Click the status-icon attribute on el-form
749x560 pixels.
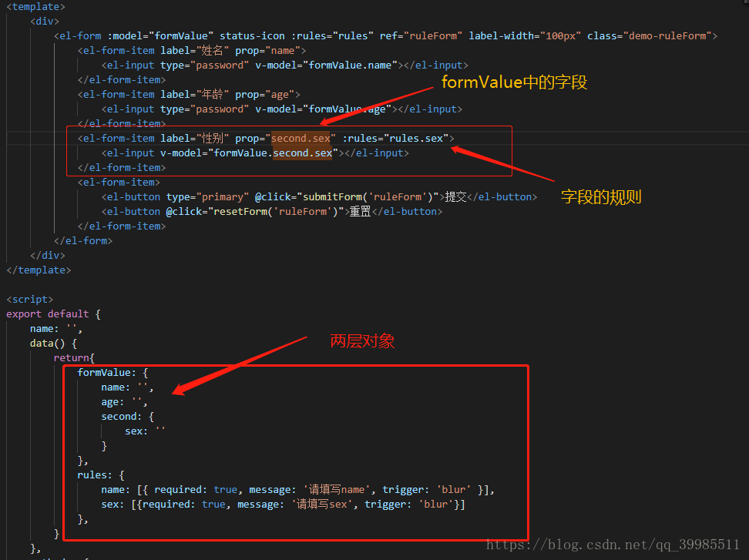click(x=252, y=35)
